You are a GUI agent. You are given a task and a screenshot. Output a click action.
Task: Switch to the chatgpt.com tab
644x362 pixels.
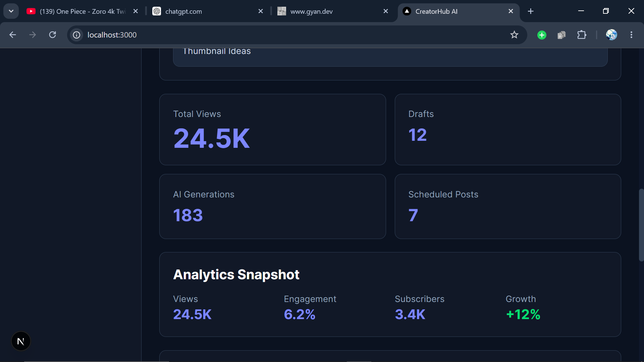coord(208,11)
